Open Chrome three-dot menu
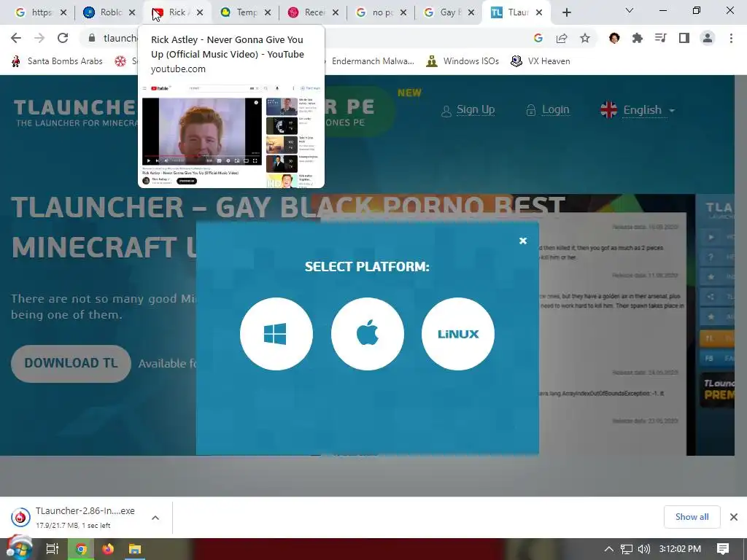 731,38
